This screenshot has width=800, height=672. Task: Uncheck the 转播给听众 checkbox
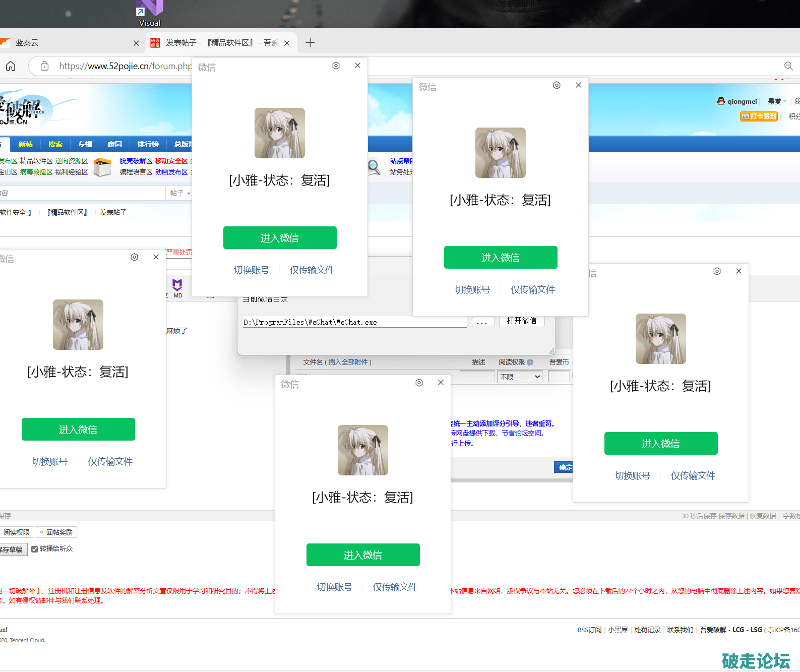point(35,549)
